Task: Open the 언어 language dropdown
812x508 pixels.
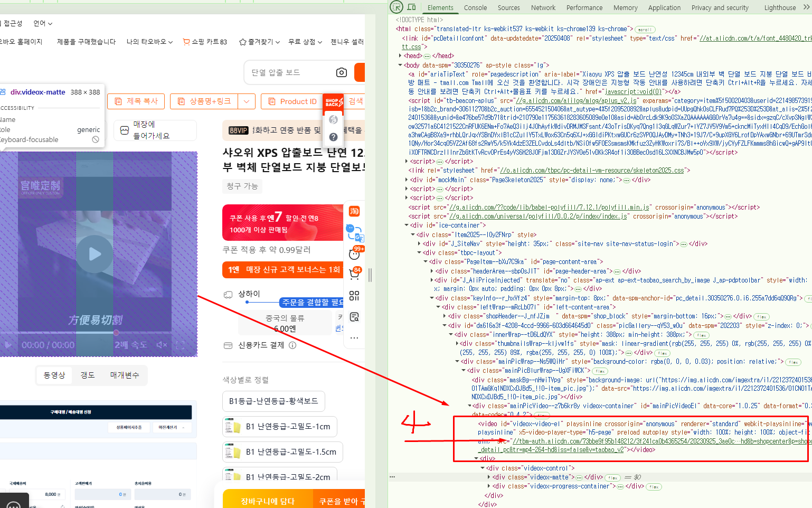Action: (x=43, y=23)
